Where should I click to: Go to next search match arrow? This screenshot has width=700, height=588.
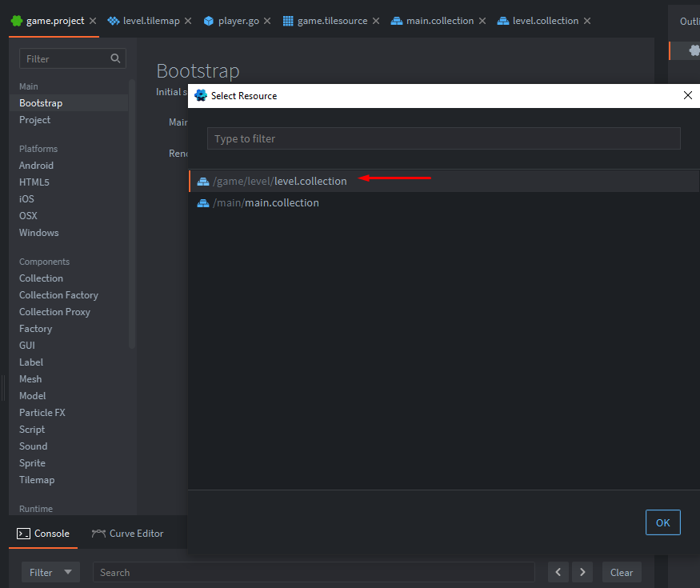pyautogui.click(x=583, y=572)
